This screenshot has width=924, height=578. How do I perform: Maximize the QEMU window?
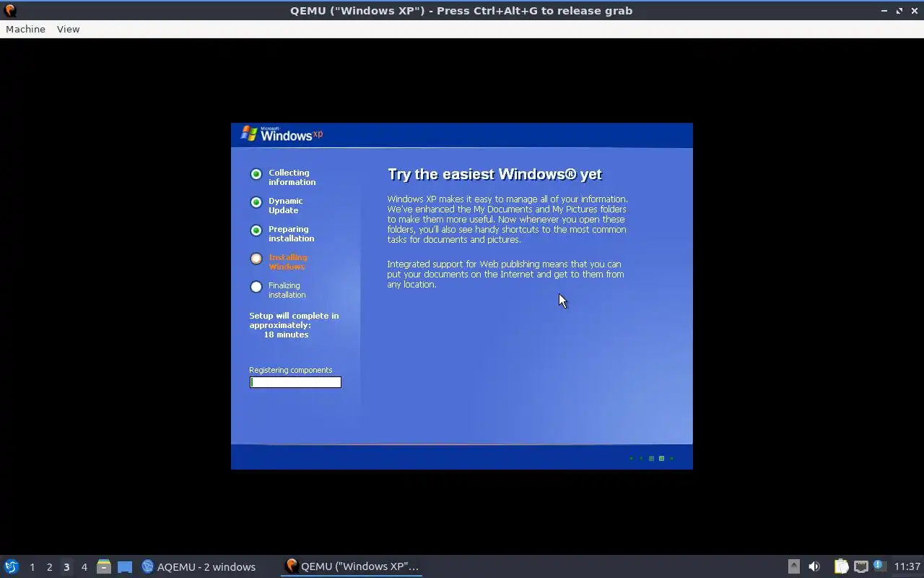pos(899,11)
